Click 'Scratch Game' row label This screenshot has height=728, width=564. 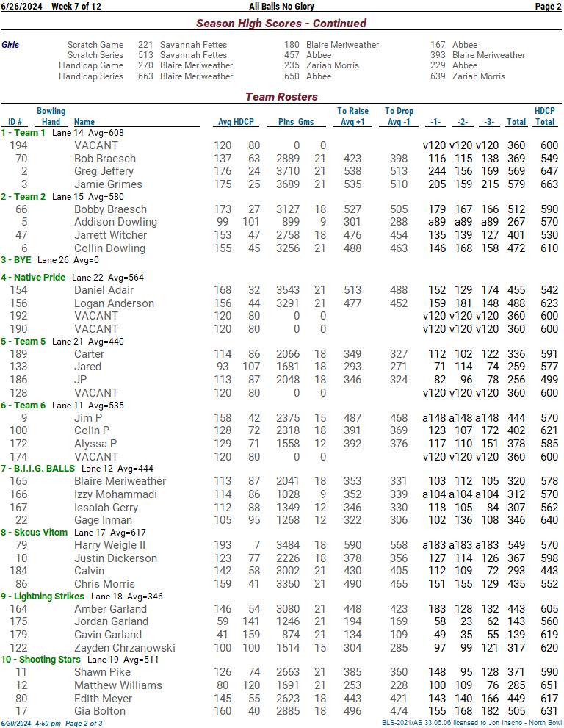95,45
